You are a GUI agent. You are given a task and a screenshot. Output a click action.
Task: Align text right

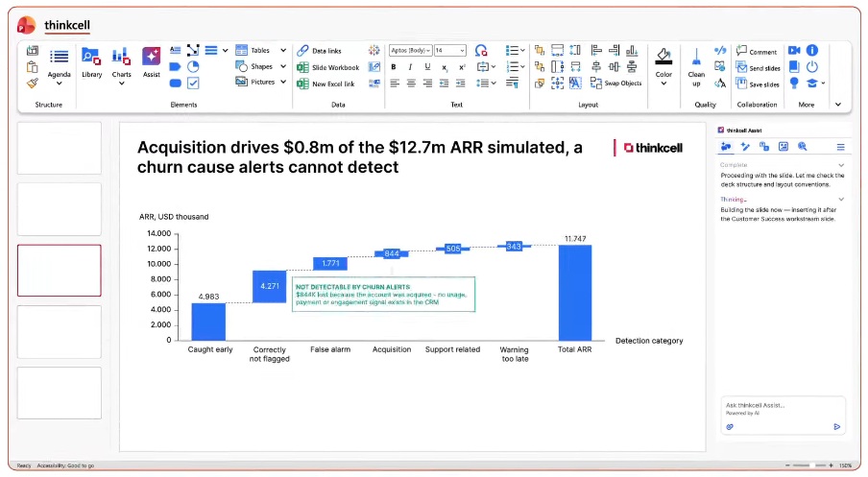(x=427, y=83)
